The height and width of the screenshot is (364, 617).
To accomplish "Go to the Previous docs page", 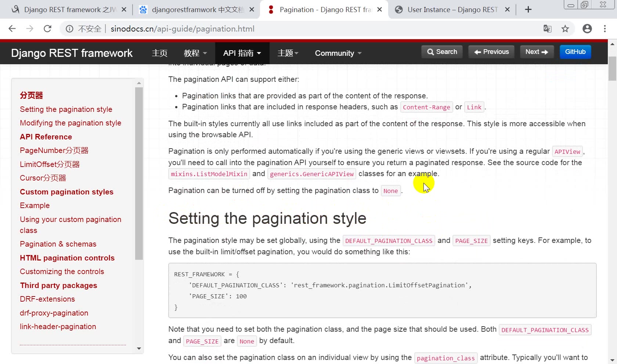I will point(491,52).
